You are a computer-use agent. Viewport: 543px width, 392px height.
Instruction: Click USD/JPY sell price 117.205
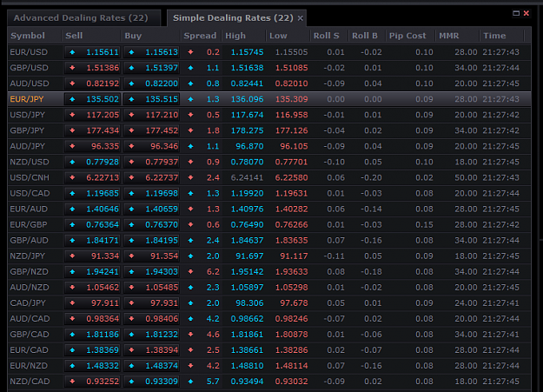92,115
